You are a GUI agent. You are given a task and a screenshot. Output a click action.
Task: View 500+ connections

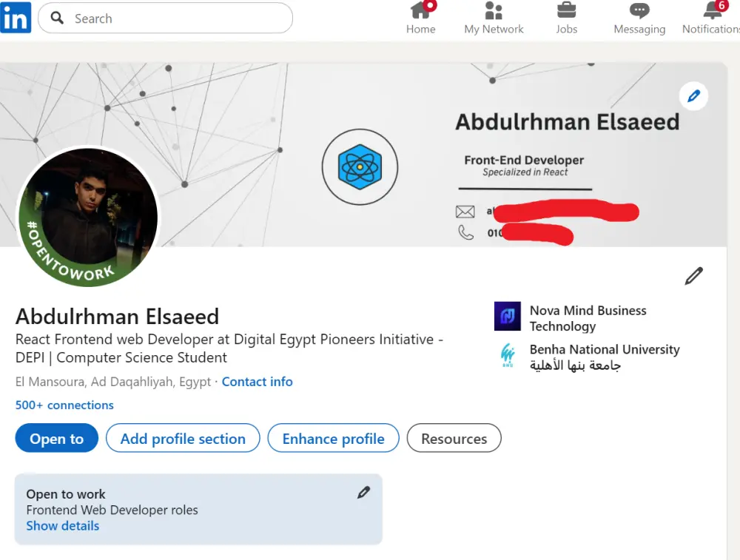(x=64, y=405)
